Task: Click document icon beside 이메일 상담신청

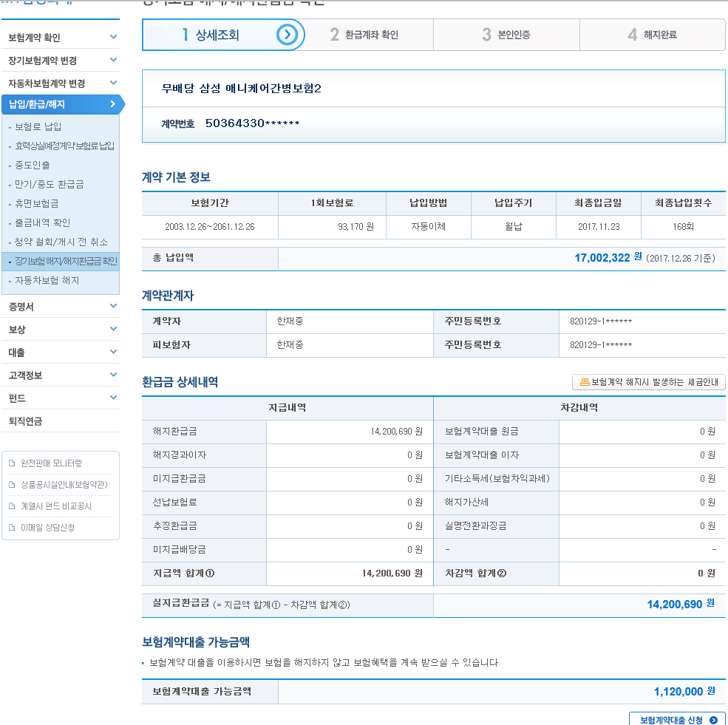Action: (x=12, y=528)
